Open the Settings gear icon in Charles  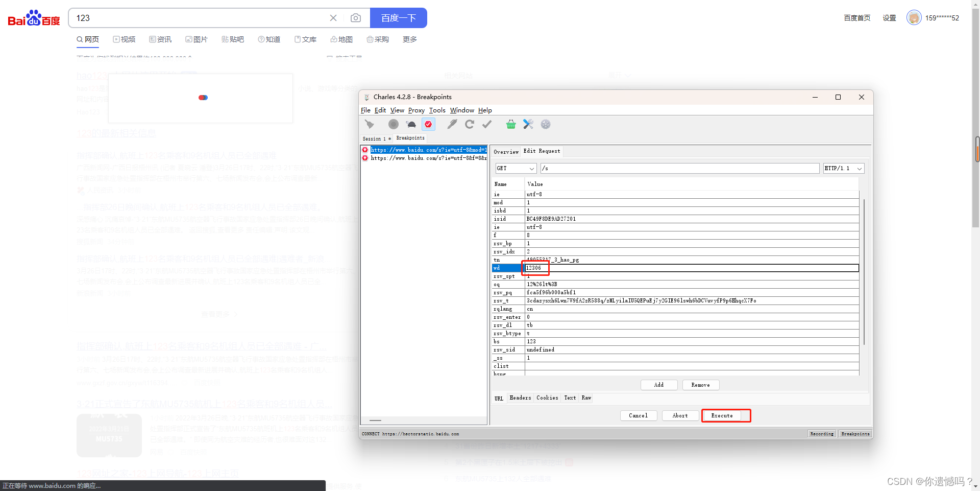546,124
